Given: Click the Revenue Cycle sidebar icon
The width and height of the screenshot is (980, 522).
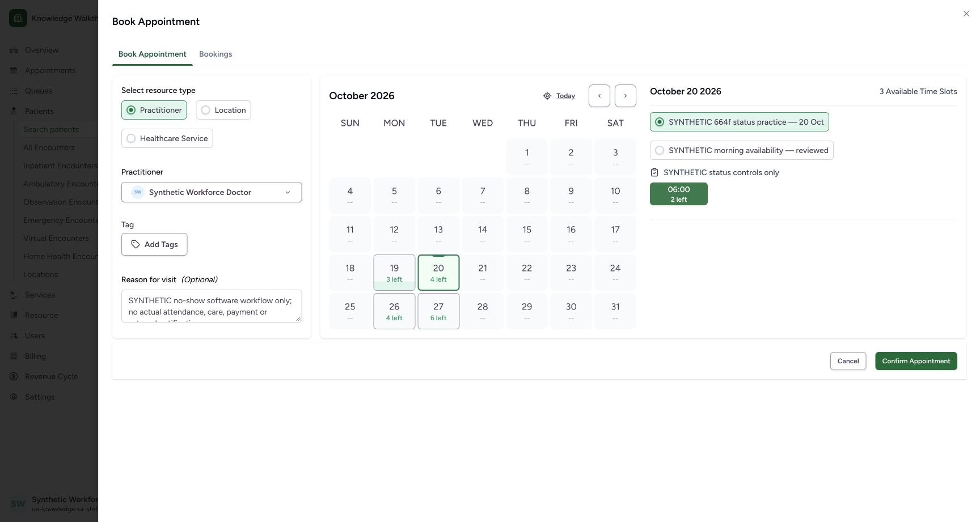Looking at the screenshot, I should (14, 376).
